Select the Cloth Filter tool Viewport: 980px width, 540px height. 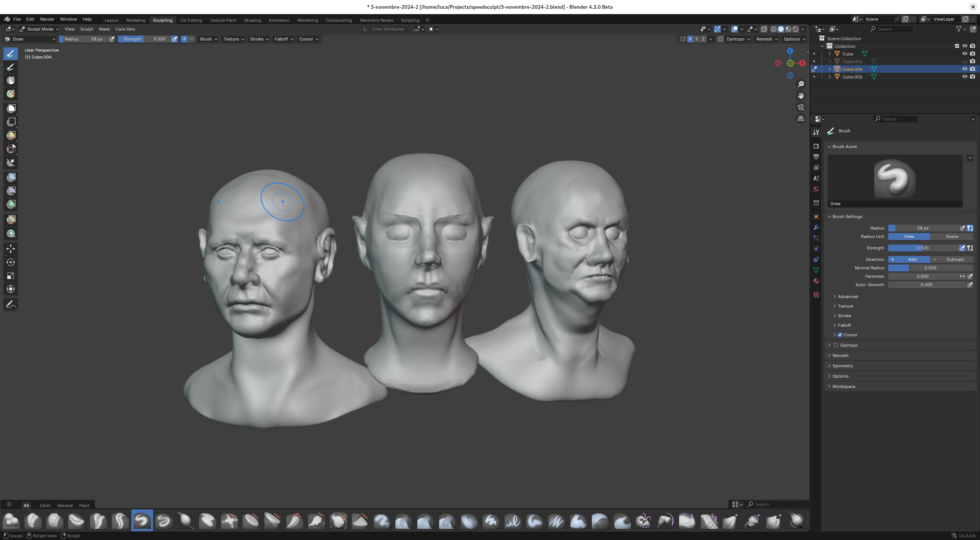click(11, 191)
